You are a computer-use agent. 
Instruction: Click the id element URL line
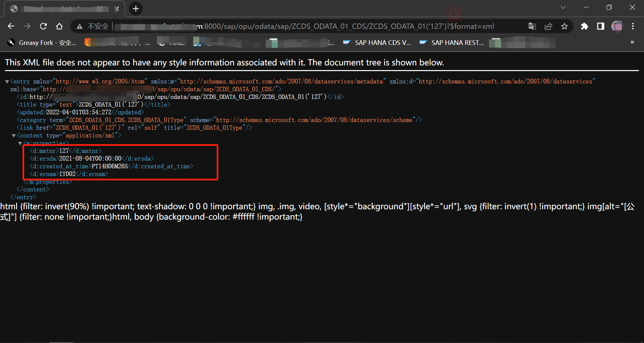click(180, 97)
